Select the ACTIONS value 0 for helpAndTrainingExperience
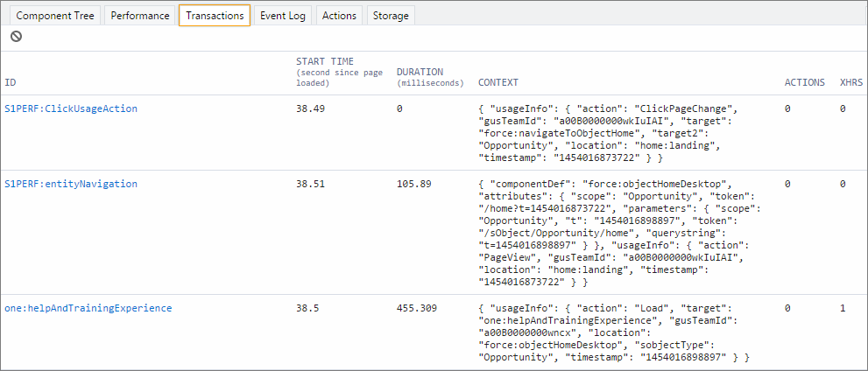 (x=787, y=308)
